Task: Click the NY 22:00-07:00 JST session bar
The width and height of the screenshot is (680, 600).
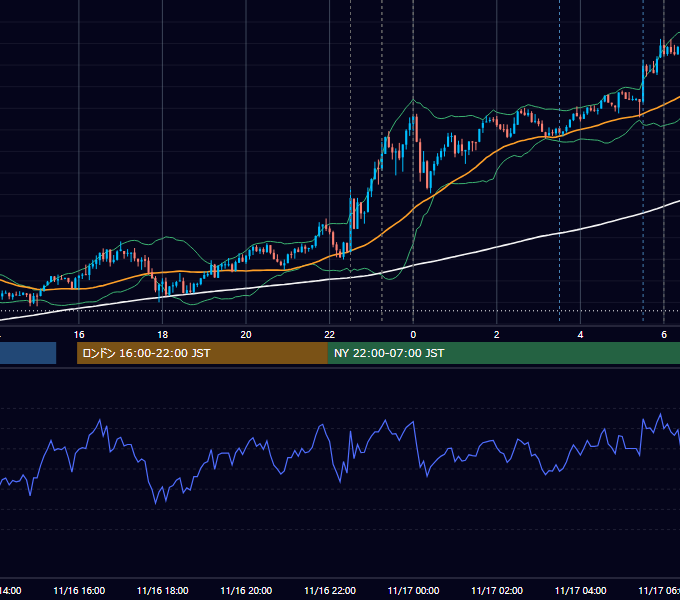Action: coord(503,353)
